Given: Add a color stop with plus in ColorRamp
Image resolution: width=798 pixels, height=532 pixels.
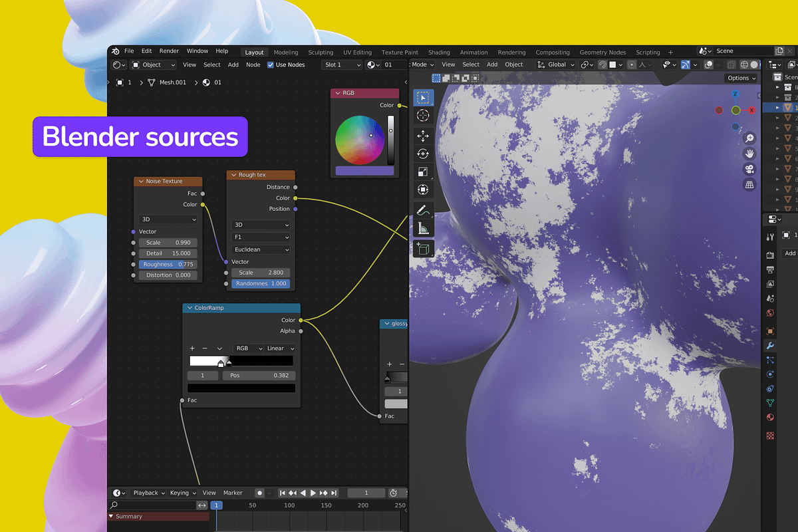Looking at the screenshot, I should click(x=192, y=348).
